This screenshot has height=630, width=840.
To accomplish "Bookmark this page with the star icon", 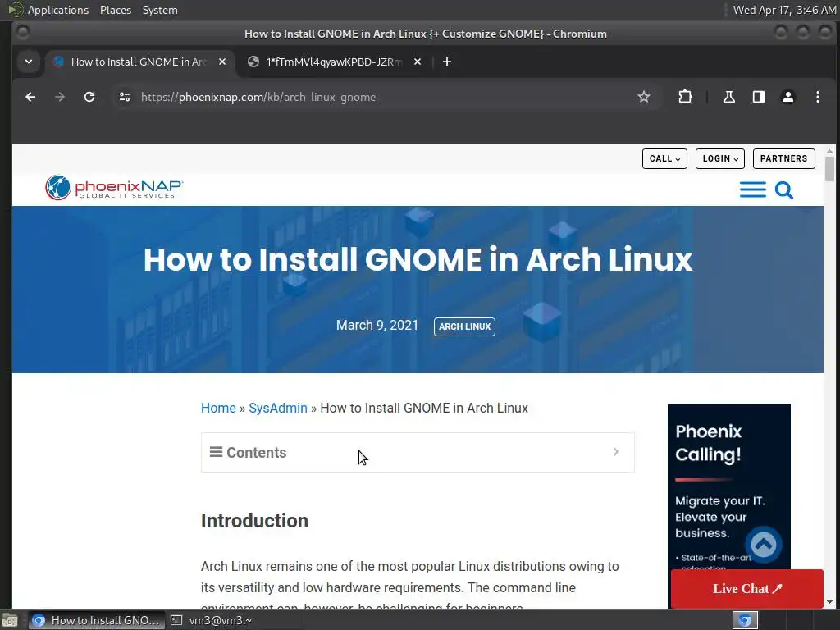I will (644, 97).
